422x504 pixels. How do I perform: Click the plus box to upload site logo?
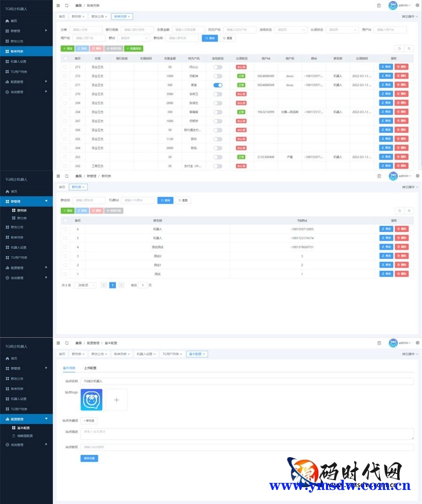(x=116, y=400)
